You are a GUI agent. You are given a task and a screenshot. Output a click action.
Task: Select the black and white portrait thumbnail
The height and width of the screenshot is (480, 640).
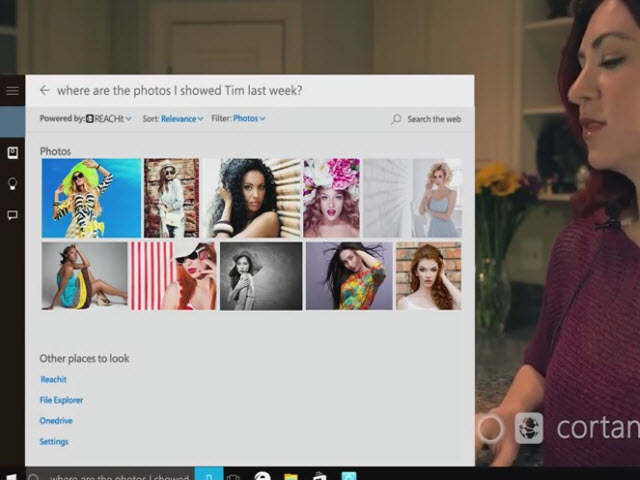(x=260, y=275)
